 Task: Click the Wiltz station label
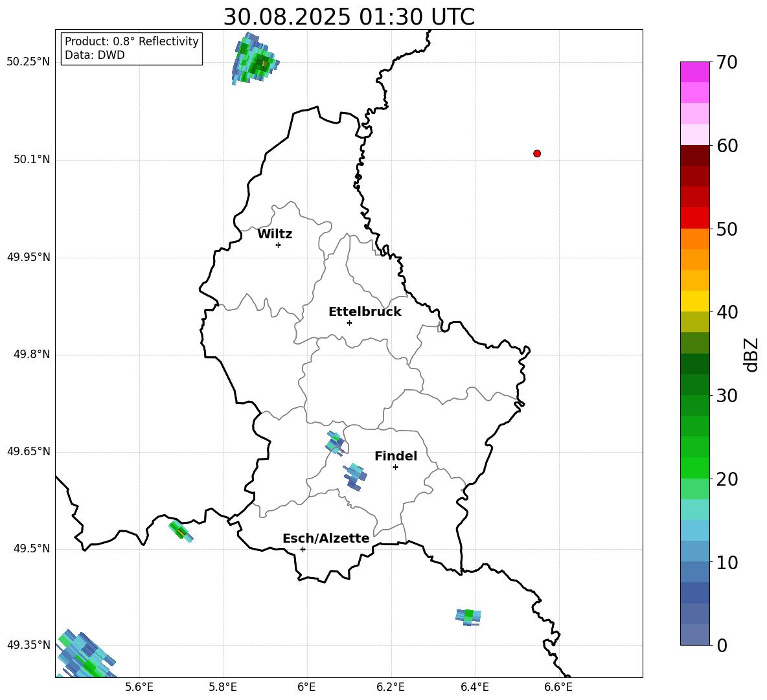point(275,234)
